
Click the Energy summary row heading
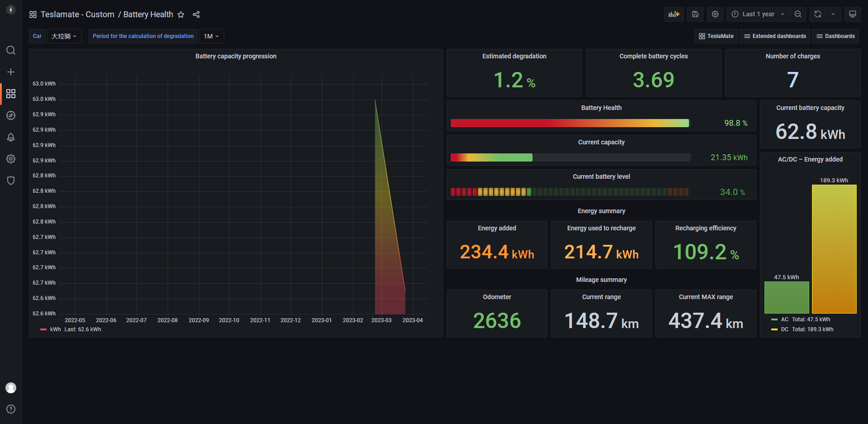pyautogui.click(x=601, y=211)
